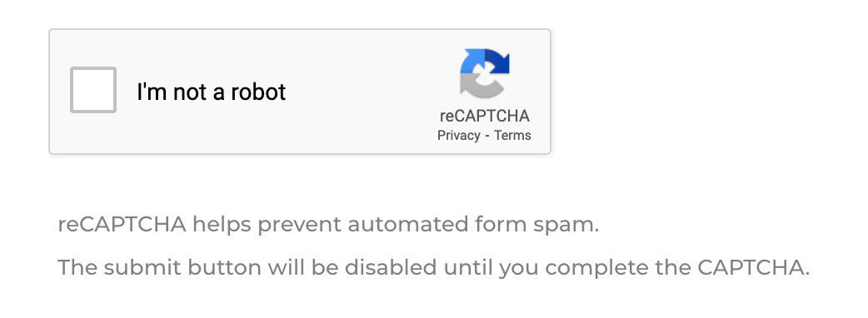Click the gray arrow in reCAPTCHA logo
This screenshot has width=868, height=318.
pyautogui.click(x=477, y=87)
